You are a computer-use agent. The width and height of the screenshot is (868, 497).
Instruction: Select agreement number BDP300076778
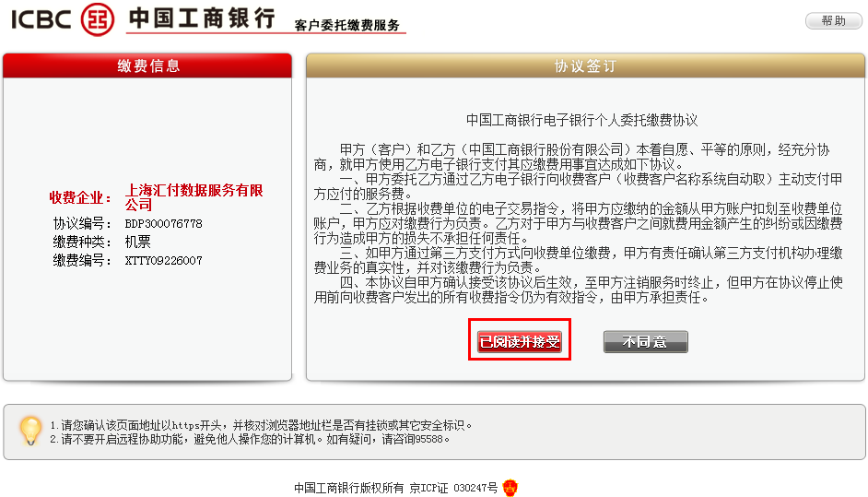pyautogui.click(x=163, y=224)
